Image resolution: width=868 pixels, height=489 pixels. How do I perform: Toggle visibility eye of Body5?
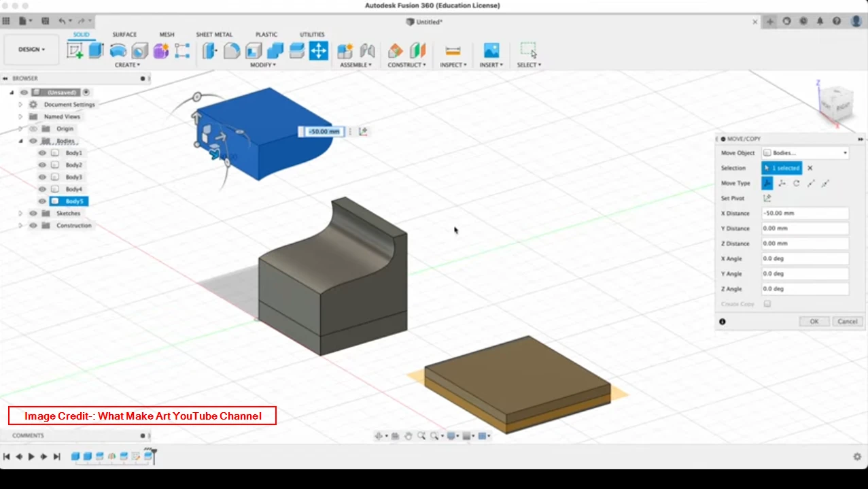point(42,201)
